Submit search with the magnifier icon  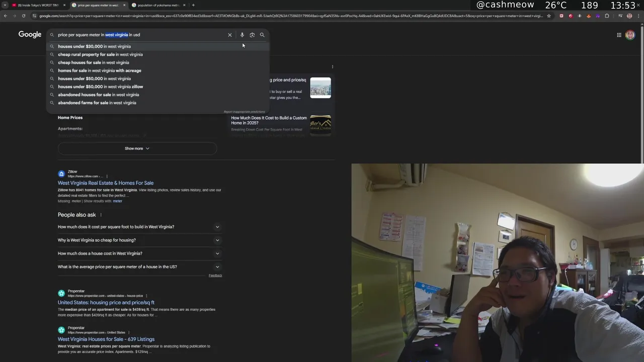(262, 35)
